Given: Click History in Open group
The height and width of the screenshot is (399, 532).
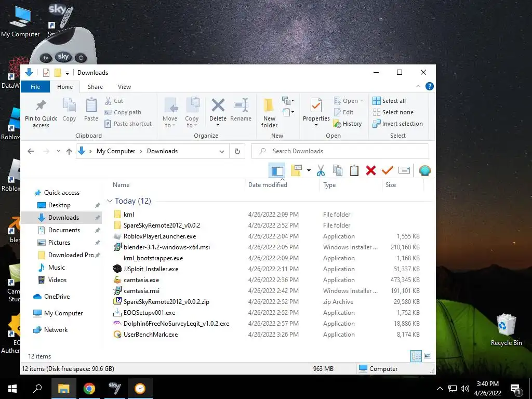Looking at the screenshot, I should 348,124.
